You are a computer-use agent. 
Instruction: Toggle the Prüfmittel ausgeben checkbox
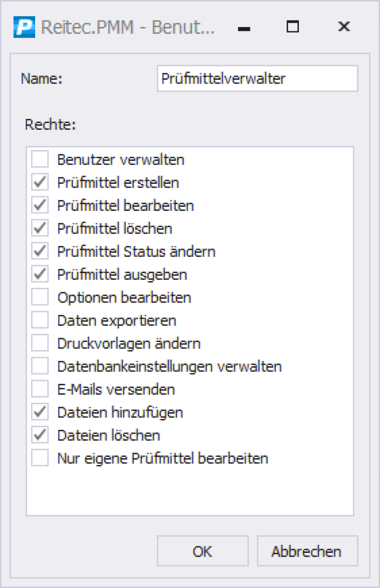point(40,275)
